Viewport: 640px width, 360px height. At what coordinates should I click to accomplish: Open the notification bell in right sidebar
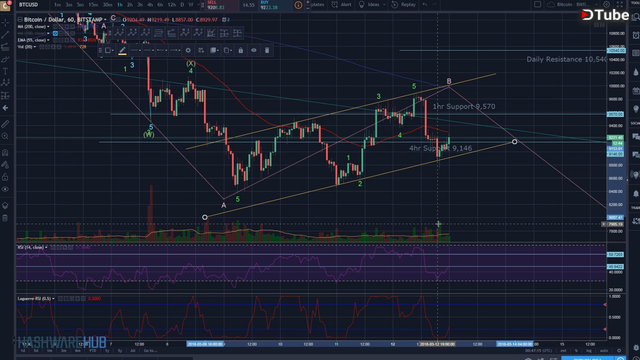point(636,193)
